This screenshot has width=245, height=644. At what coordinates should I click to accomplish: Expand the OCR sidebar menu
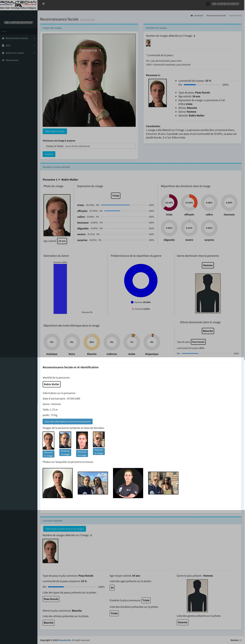tap(19, 45)
